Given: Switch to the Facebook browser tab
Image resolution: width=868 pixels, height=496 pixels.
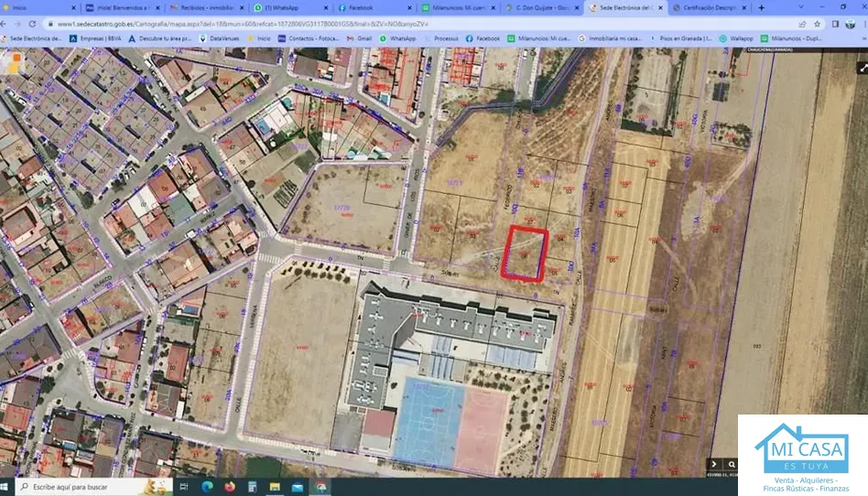Looking at the screenshot, I should (x=373, y=7).
